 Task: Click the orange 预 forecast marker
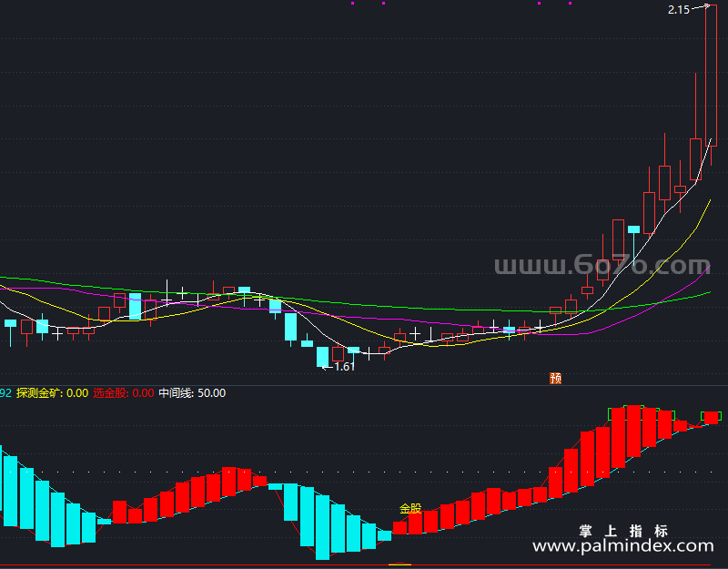555,378
